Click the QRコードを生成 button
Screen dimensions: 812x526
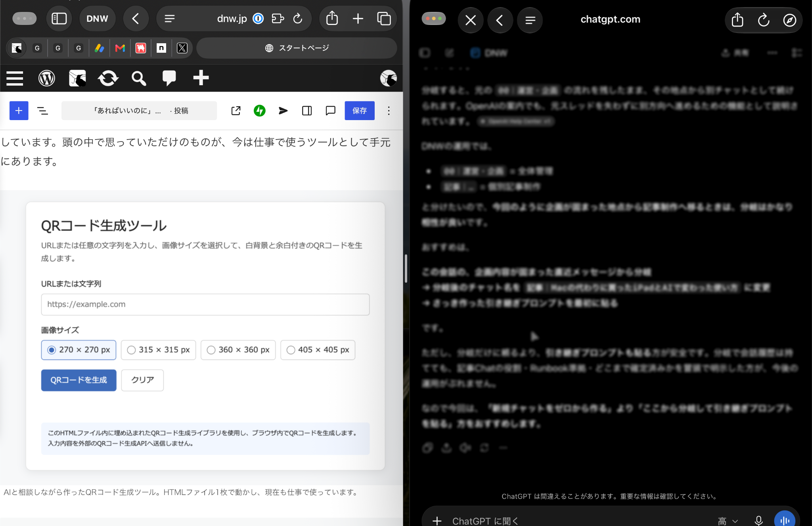[79, 380]
